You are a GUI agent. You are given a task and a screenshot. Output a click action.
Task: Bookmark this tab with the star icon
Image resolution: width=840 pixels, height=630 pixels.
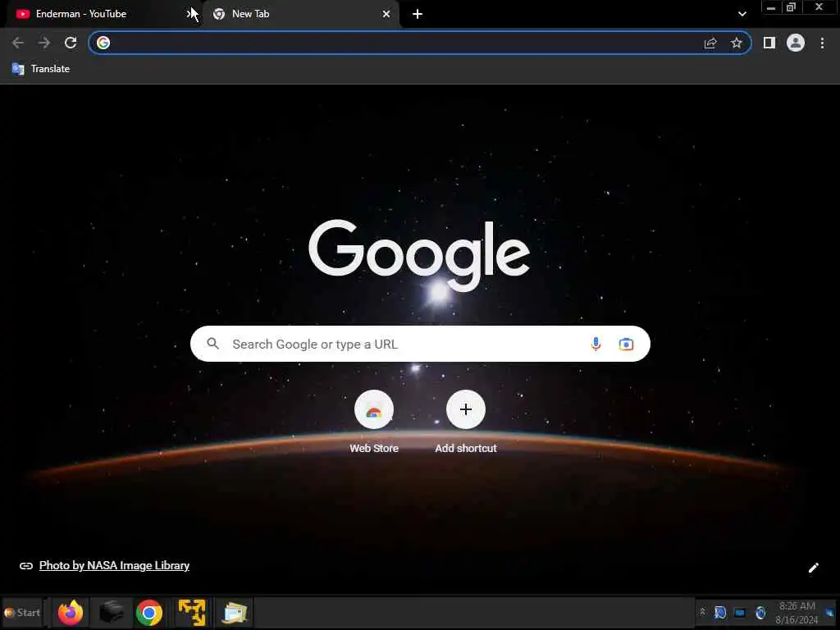(737, 43)
